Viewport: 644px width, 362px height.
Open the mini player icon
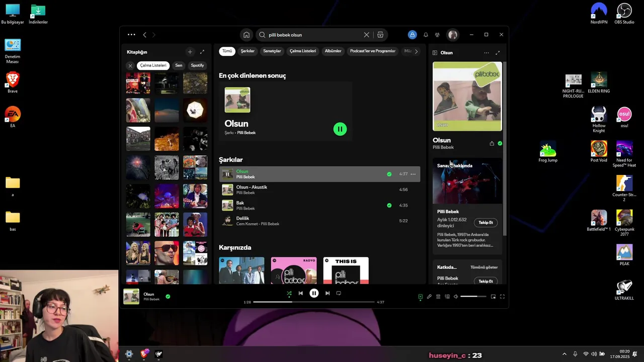click(493, 297)
